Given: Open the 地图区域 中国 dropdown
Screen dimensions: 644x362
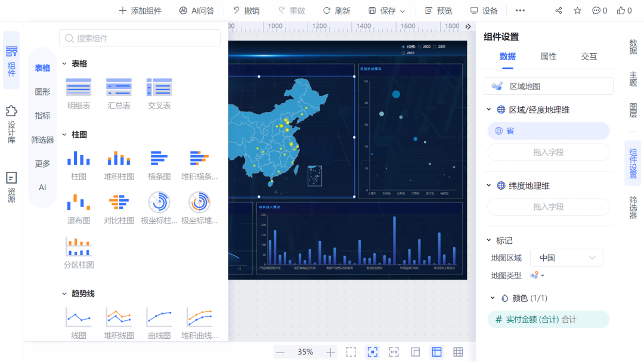Looking at the screenshot, I should (565, 257).
